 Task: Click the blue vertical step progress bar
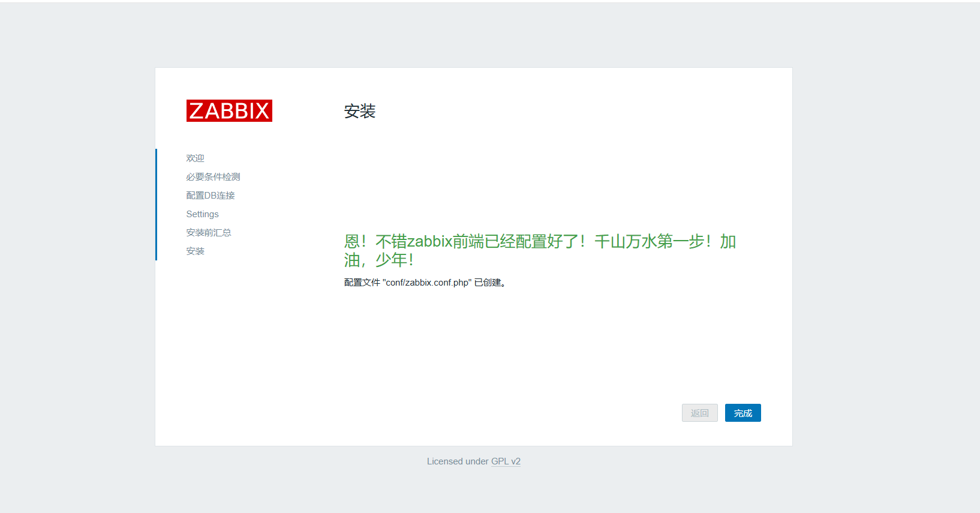[157, 205]
